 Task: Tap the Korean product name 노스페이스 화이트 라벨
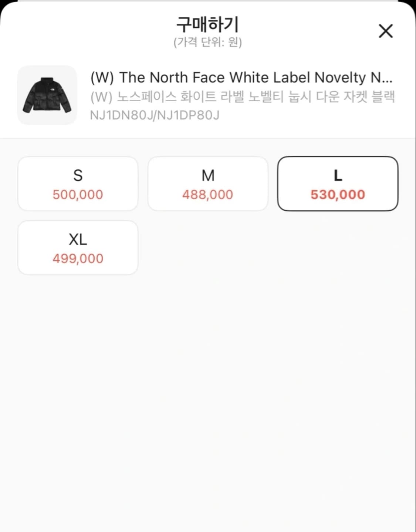[243, 97]
